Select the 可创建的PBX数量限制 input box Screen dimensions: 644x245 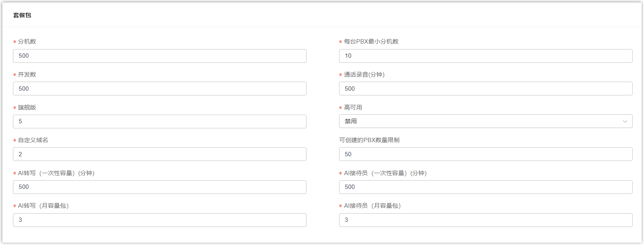485,154
